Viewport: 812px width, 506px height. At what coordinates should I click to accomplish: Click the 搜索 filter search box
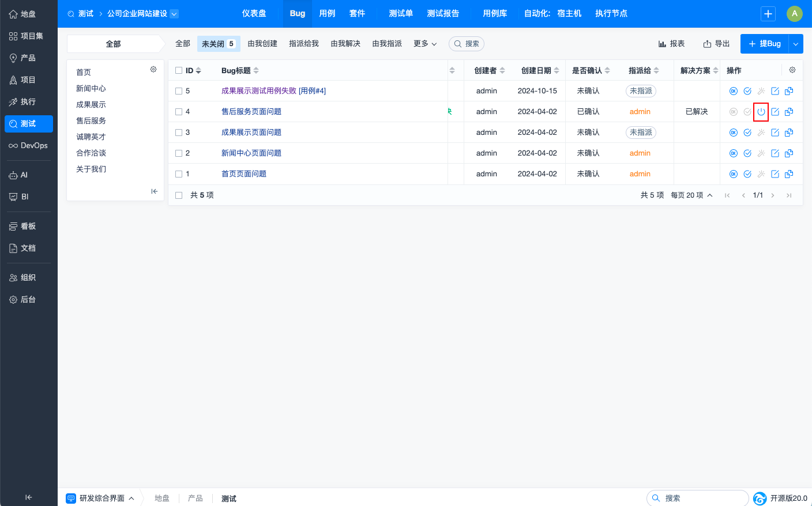tap(467, 44)
